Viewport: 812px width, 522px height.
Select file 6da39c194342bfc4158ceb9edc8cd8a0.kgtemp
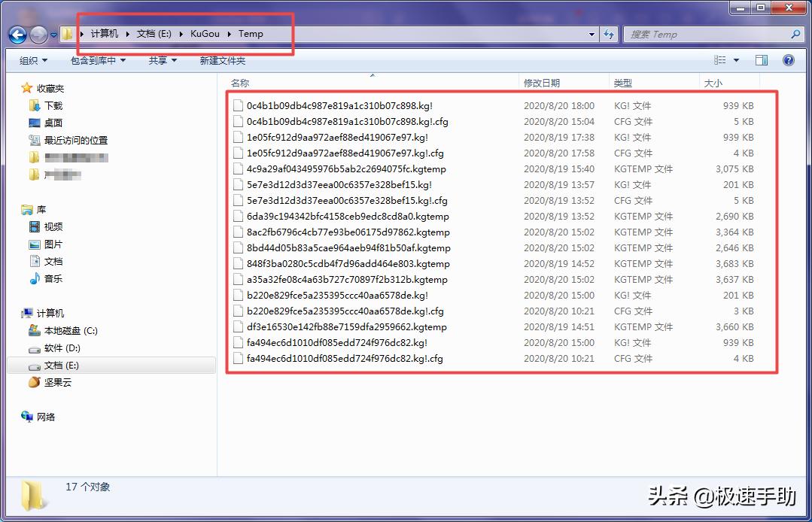coord(348,217)
